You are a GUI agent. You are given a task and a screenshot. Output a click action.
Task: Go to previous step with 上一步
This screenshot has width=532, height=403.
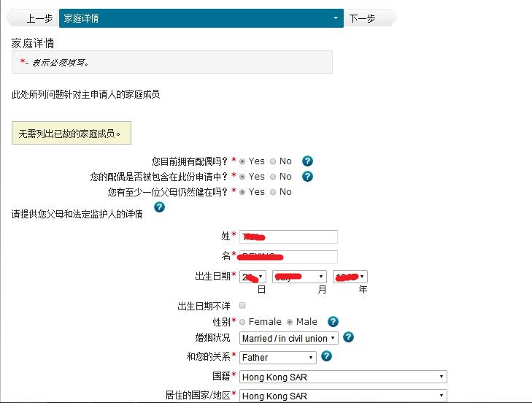pos(38,18)
